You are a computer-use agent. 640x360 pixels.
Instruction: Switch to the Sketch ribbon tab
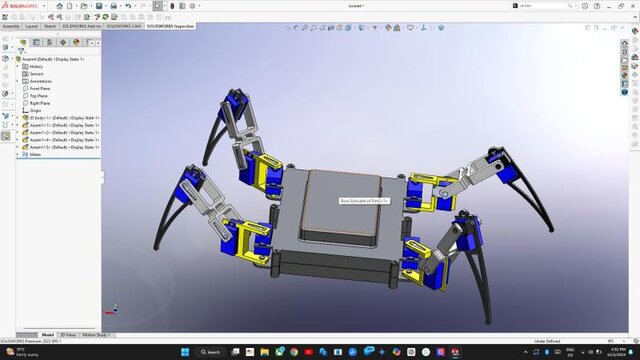[x=50, y=26]
